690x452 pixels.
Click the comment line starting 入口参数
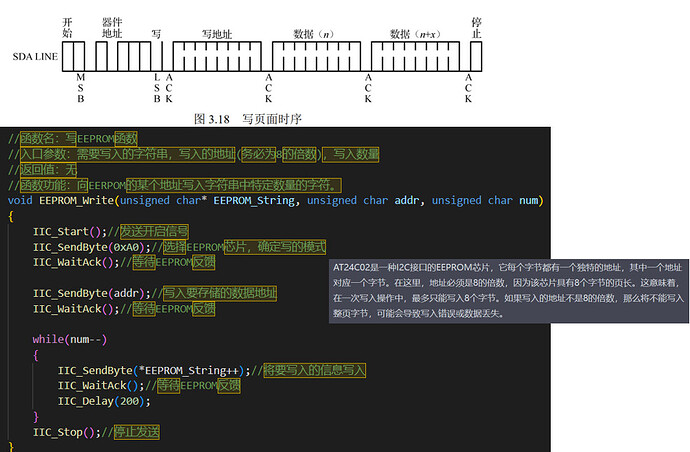pos(194,154)
